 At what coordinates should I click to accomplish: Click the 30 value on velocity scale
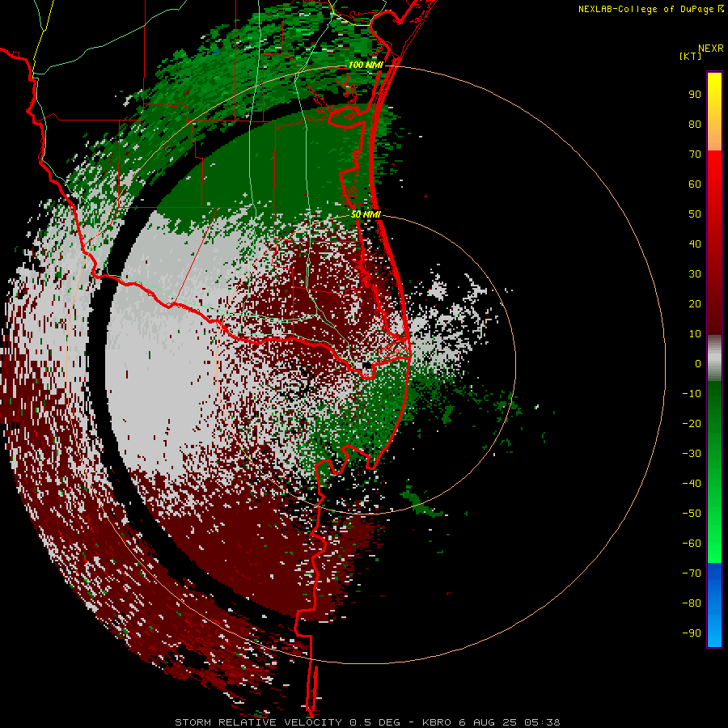coord(695,274)
